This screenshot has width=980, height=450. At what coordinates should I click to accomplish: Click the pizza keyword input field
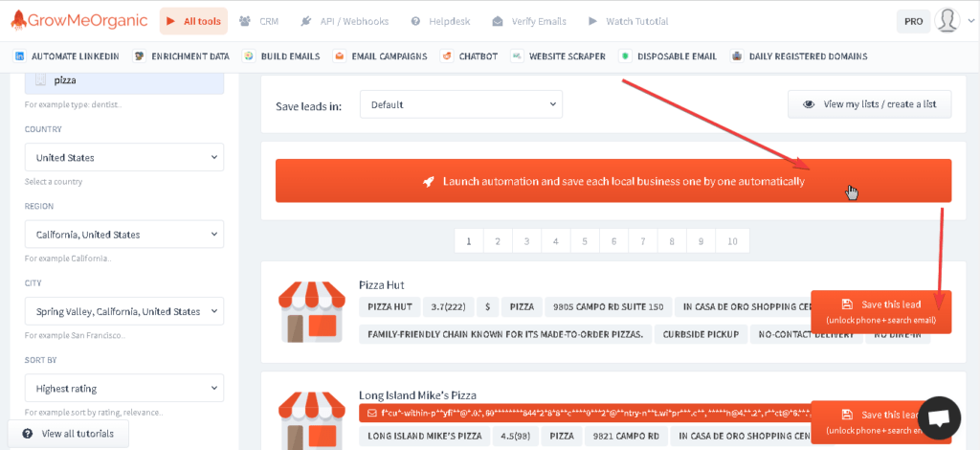[x=124, y=80]
